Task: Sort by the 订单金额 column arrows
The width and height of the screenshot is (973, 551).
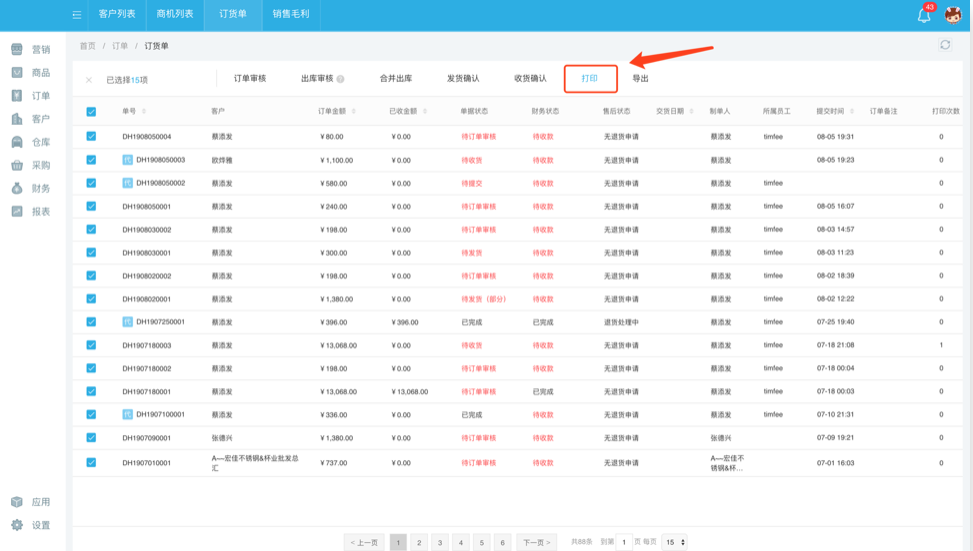Action: tap(354, 112)
